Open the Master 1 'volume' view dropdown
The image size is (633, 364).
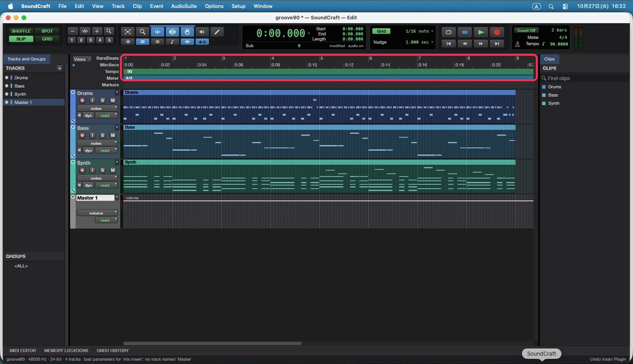(x=97, y=213)
